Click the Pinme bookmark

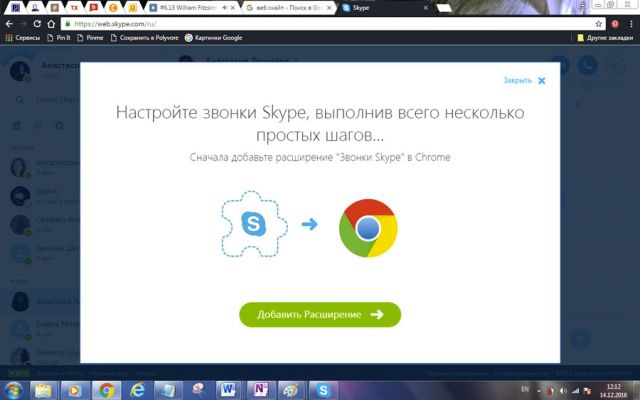pyautogui.click(x=90, y=38)
